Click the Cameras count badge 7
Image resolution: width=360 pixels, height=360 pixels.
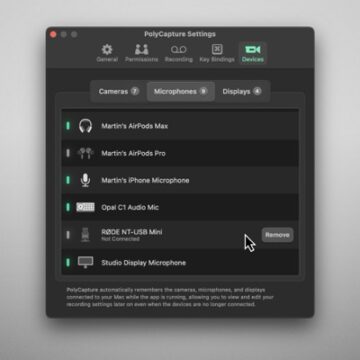point(135,91)
